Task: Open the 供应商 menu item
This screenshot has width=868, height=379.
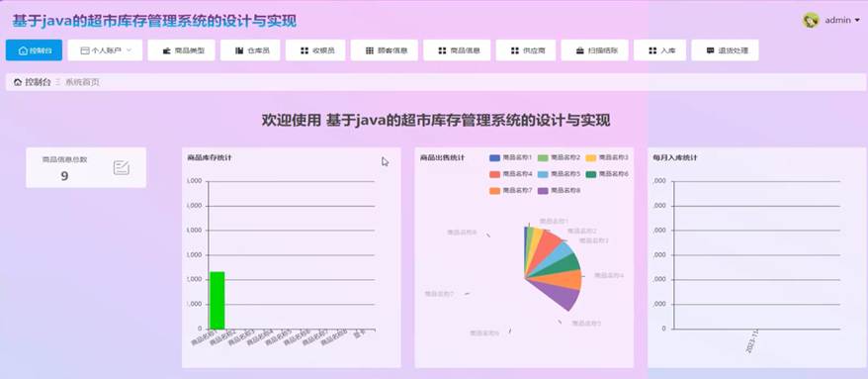Action: pos(526,50)
